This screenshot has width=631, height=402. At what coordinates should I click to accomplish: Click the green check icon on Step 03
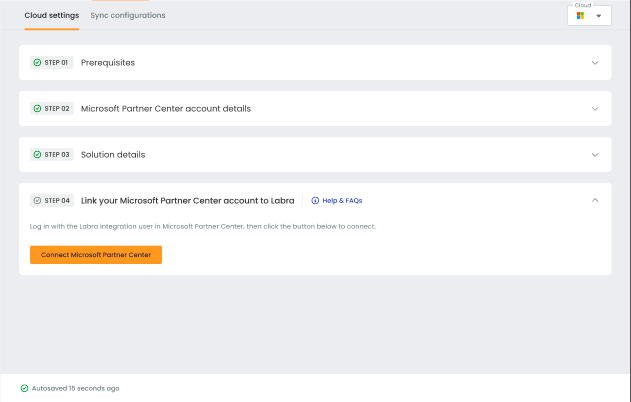[x=37, y=154]
